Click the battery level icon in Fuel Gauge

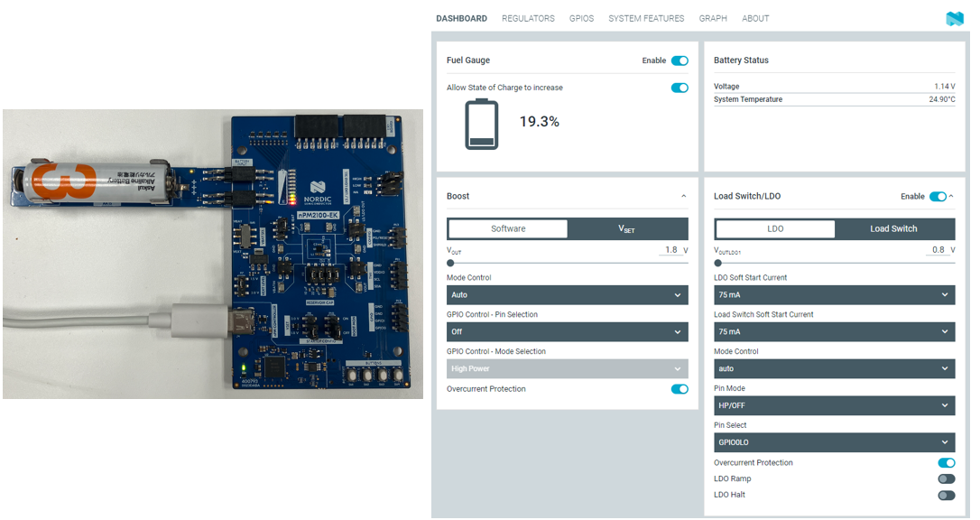[x=481, y=125]
